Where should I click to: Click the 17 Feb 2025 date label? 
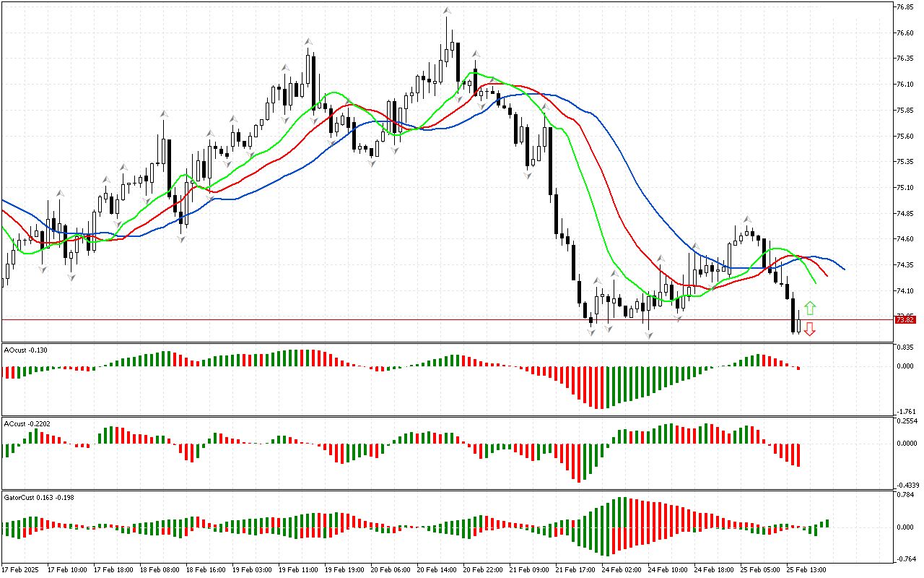tap(22, 569)
